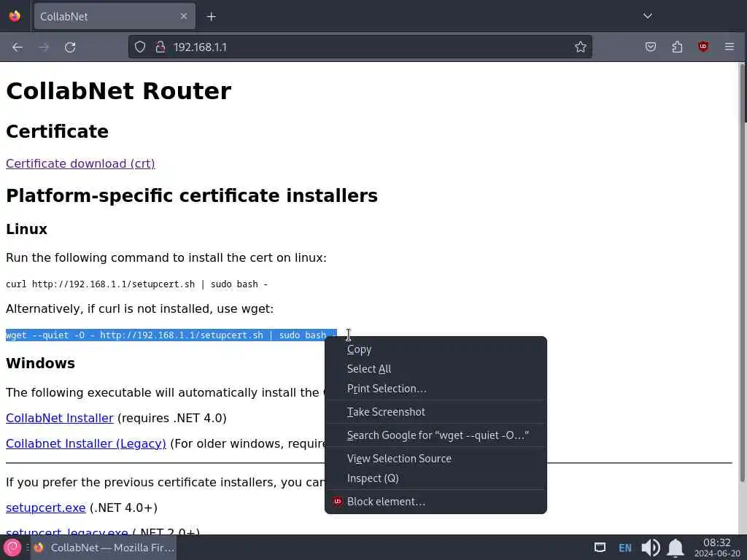
Task: Search Google for selected wget text
Action: coord(436,435)
